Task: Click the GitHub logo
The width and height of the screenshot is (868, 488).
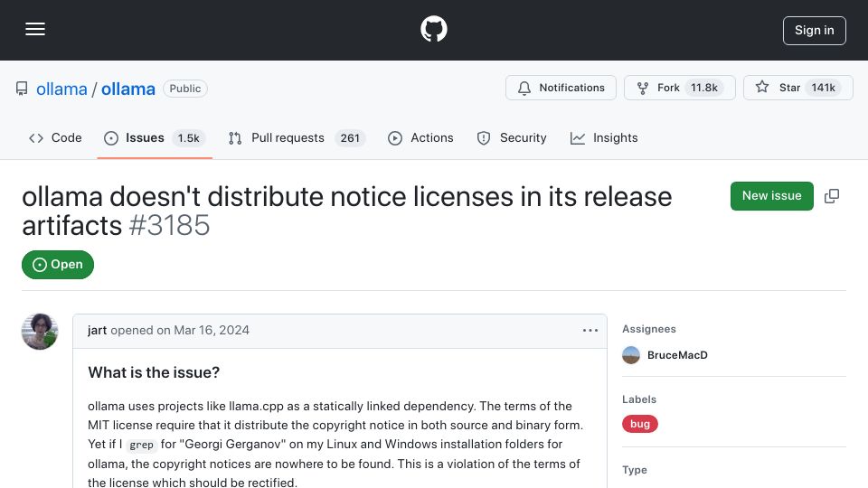Action: [x=433, y=29]
